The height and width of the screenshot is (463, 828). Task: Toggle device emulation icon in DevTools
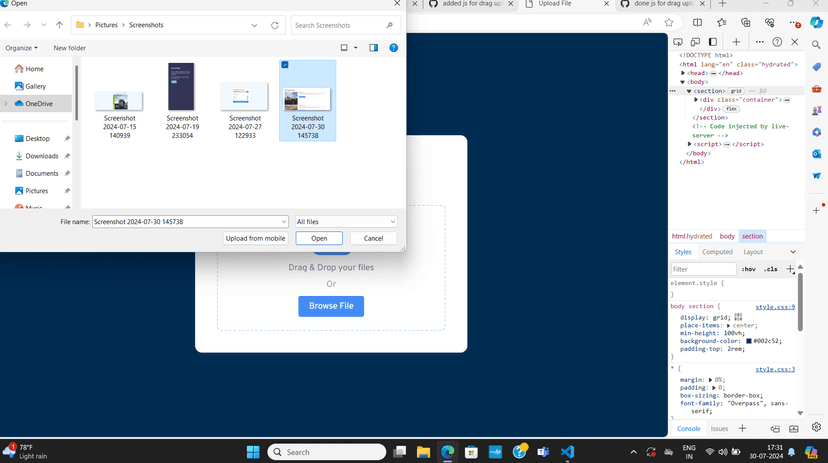click(x=697, y=42)
